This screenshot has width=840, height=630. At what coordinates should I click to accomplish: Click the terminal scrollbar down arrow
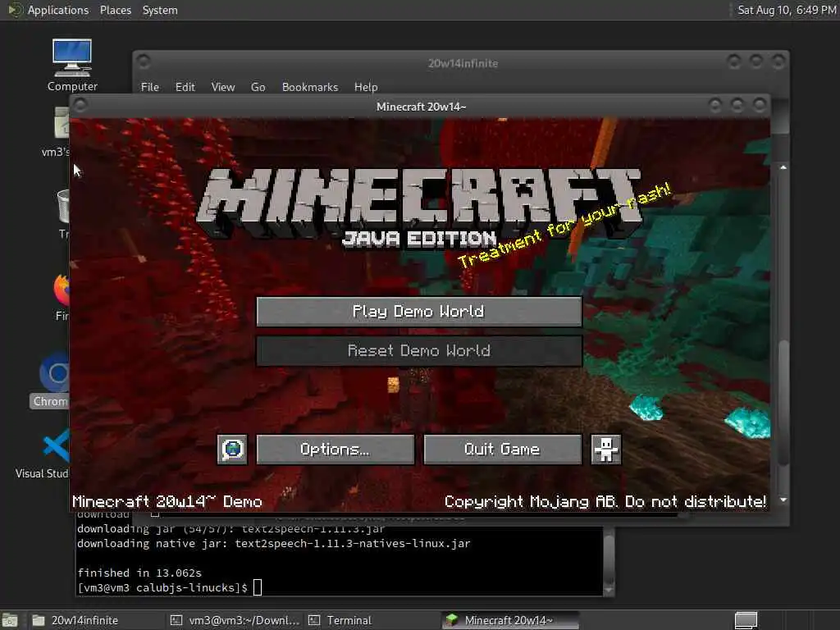pos(609,590)
